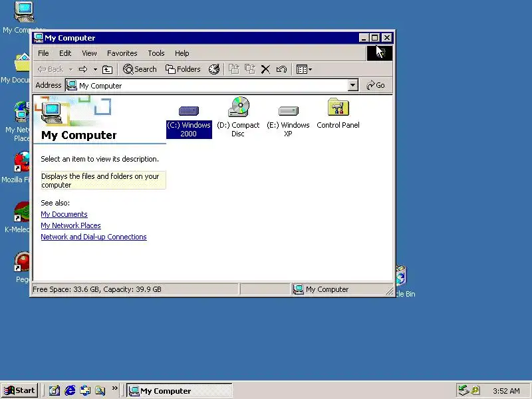Click the magnifier quick launch icon
The height and width of the screenshot is (399, 532).
(x=100, y=390)
